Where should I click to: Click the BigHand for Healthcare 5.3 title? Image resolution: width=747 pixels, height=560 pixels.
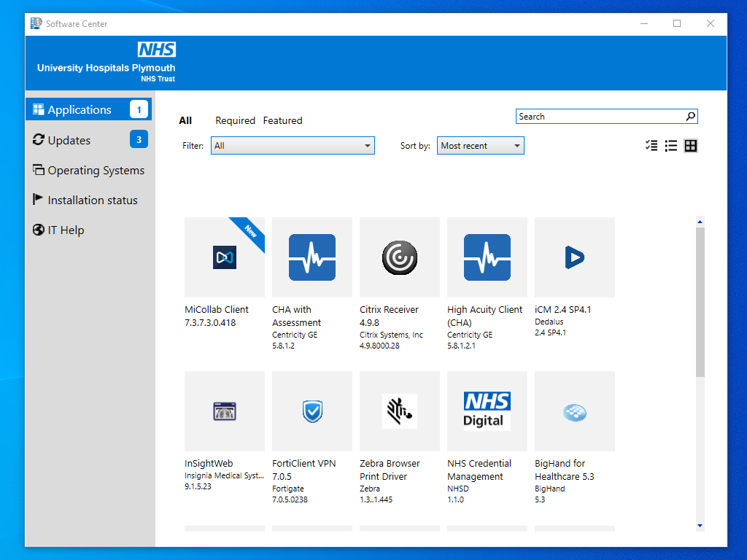[565, 470]
